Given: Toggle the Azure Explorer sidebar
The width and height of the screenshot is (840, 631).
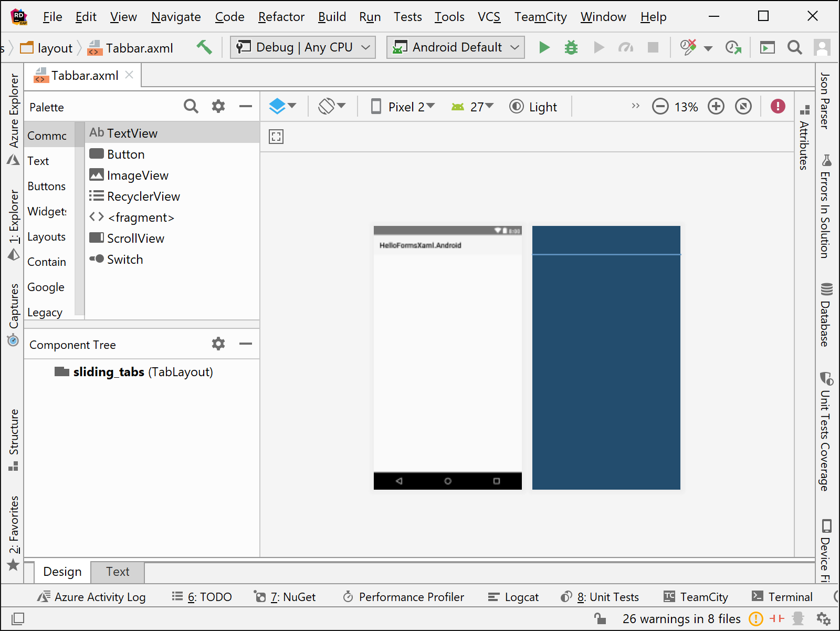Looking at the screenshot, I should pyautogui.click(x=14, y=113).
